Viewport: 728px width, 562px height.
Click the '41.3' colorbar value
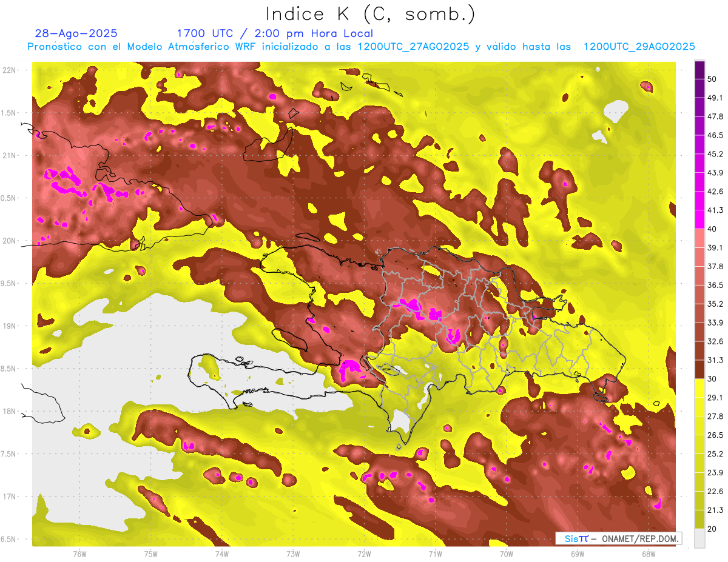[715, 210]
